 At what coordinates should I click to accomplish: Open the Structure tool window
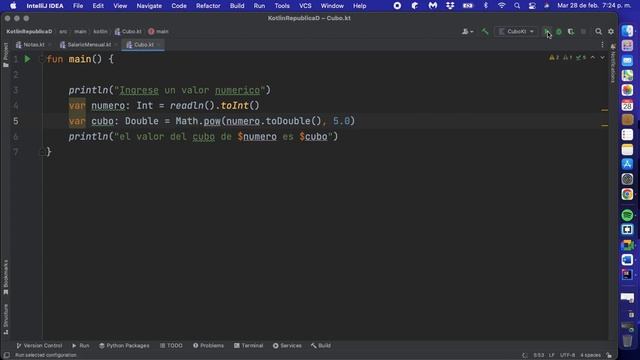pos(6,319)
